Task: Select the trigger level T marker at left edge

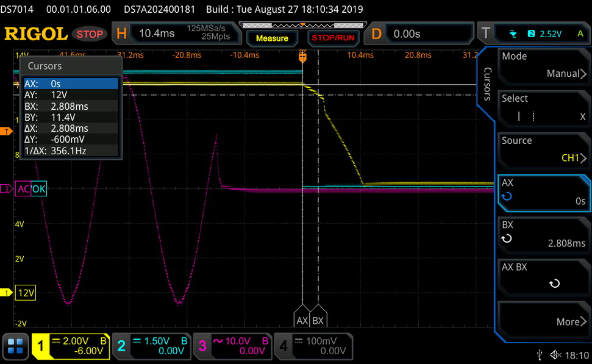Action: click(x=6, y=132)
